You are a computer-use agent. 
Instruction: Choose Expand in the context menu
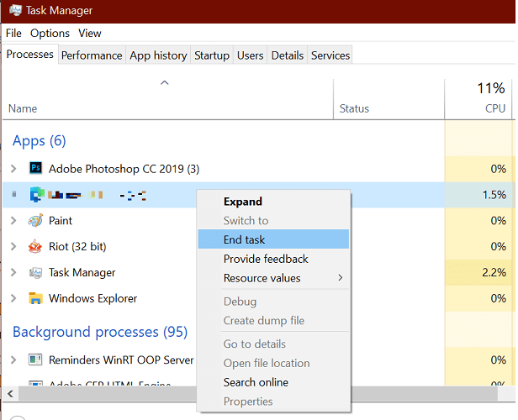click(x=273, y=202)
